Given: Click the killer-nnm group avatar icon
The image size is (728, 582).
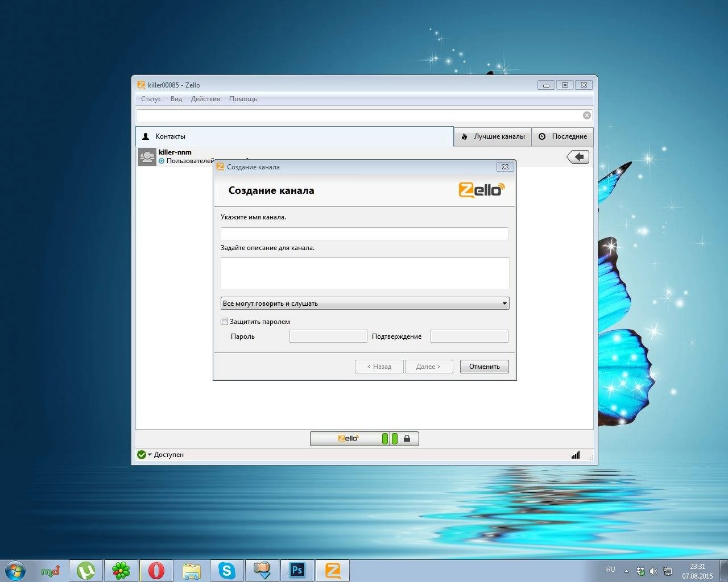Looking at the screenshot, I should pos(147,157).
